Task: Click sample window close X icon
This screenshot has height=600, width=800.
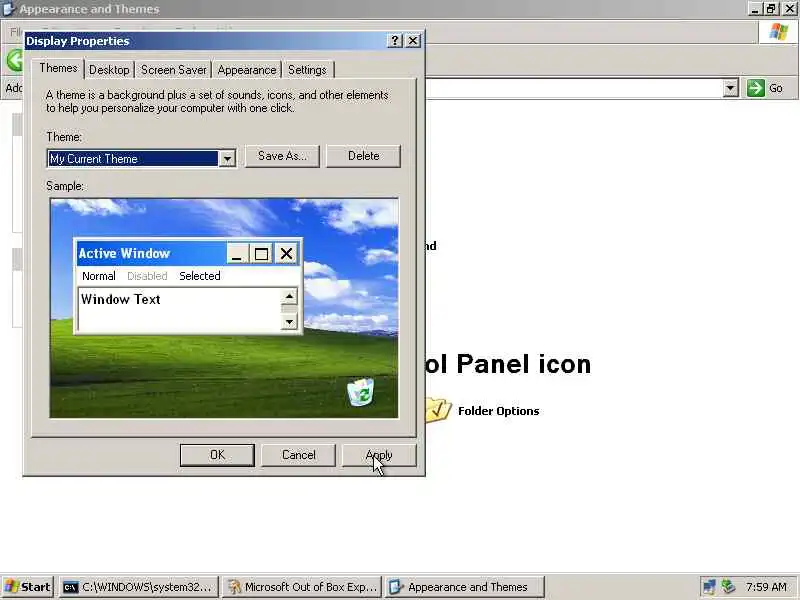Action: pos(286,254)
